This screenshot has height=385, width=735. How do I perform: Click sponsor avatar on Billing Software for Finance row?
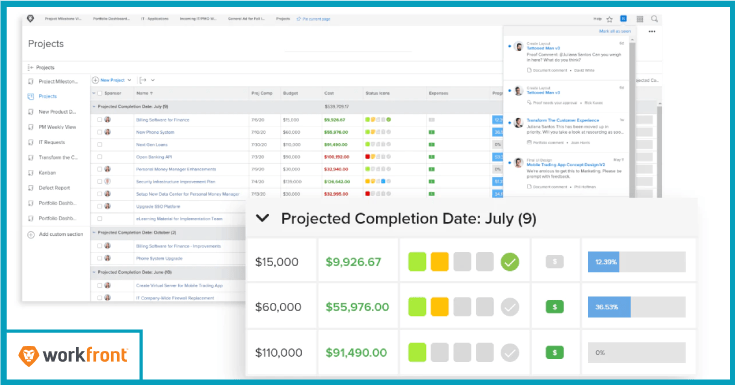(107, 120)
